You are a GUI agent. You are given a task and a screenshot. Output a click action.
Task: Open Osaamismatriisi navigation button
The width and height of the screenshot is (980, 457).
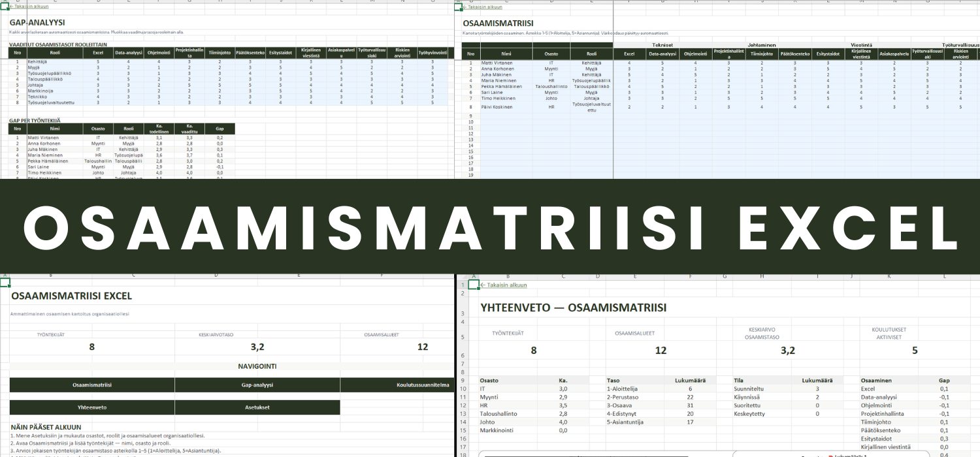point(92,385)
